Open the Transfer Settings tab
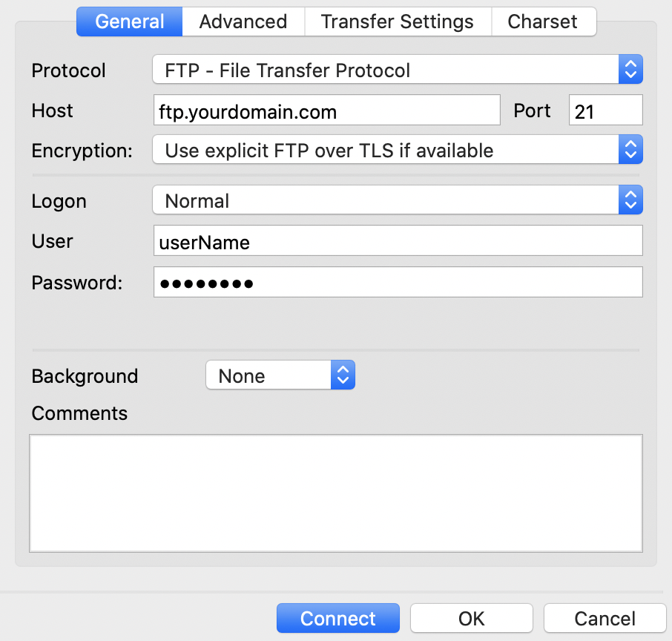Image resolution: width=672 pixels, height=641 pixels. (398, 22)
